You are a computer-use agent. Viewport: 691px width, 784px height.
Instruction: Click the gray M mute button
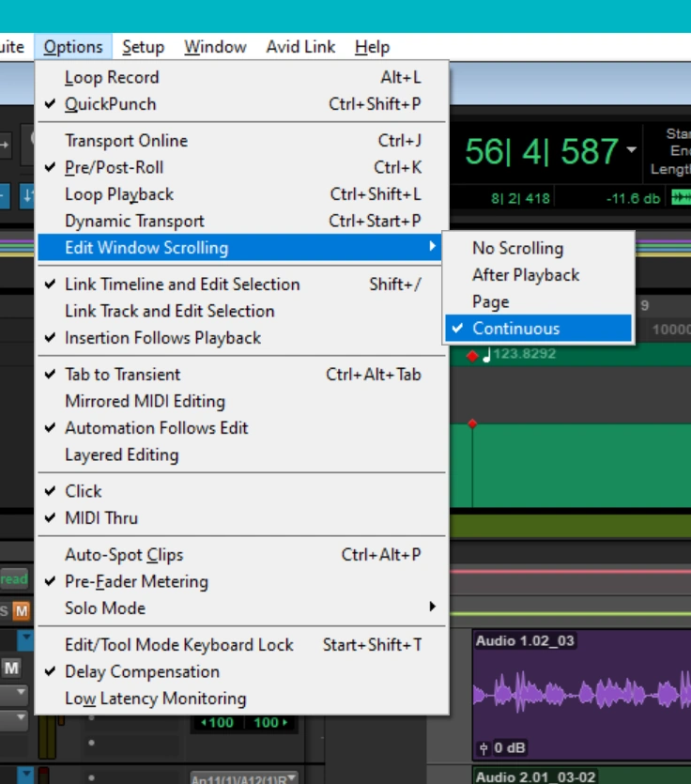tap(12, 668)
